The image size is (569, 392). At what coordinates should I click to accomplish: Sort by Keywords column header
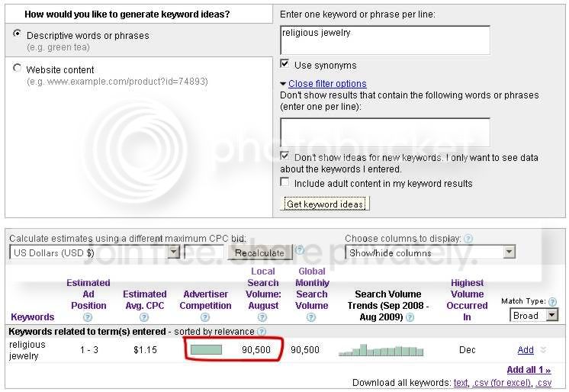click(33, 316)
